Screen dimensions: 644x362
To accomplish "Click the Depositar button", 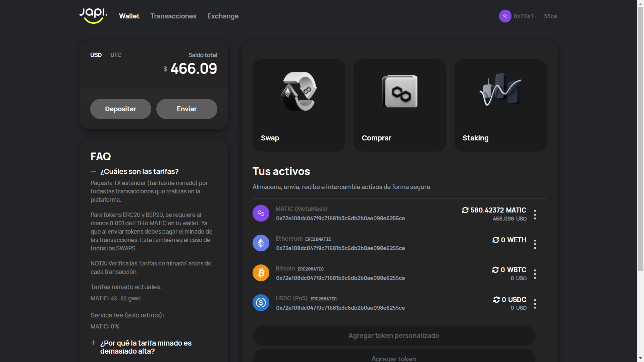I will tap(120, 109).
